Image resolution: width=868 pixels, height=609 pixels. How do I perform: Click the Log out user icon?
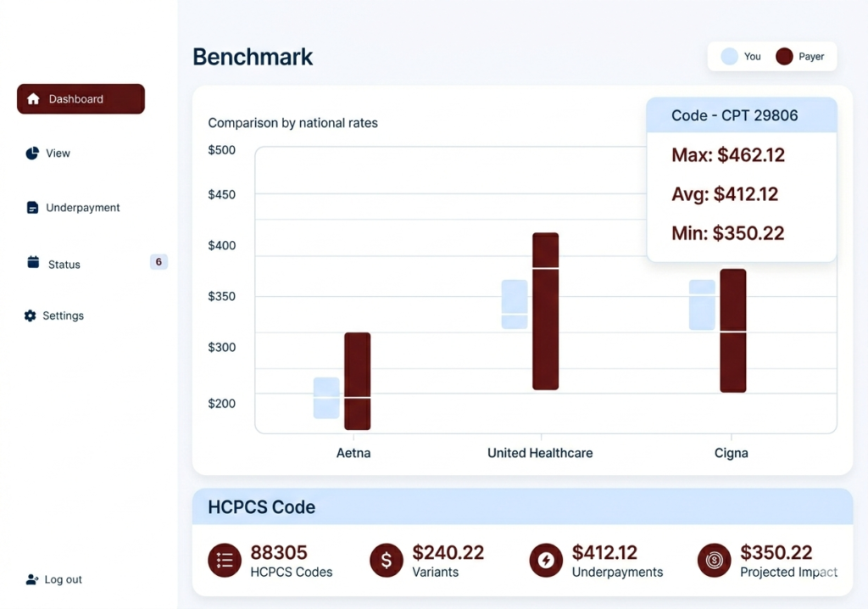point(32,579)
